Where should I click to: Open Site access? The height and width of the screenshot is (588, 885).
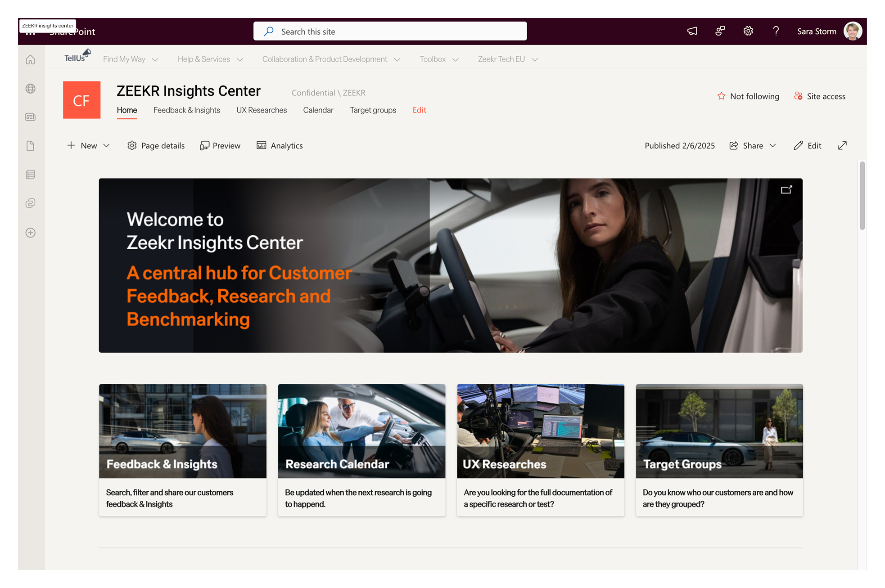pyautogui.click(x=819, y=96)
